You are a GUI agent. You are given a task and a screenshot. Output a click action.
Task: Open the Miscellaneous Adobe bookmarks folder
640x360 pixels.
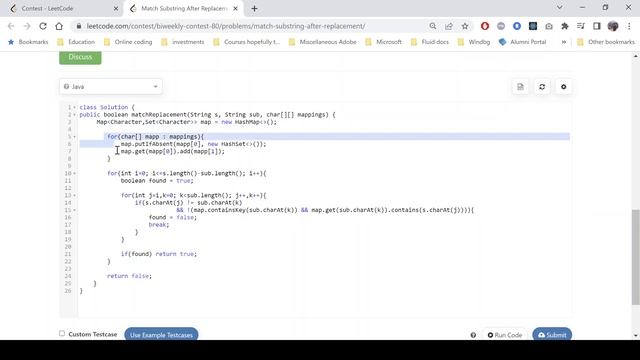click(322, 42)
